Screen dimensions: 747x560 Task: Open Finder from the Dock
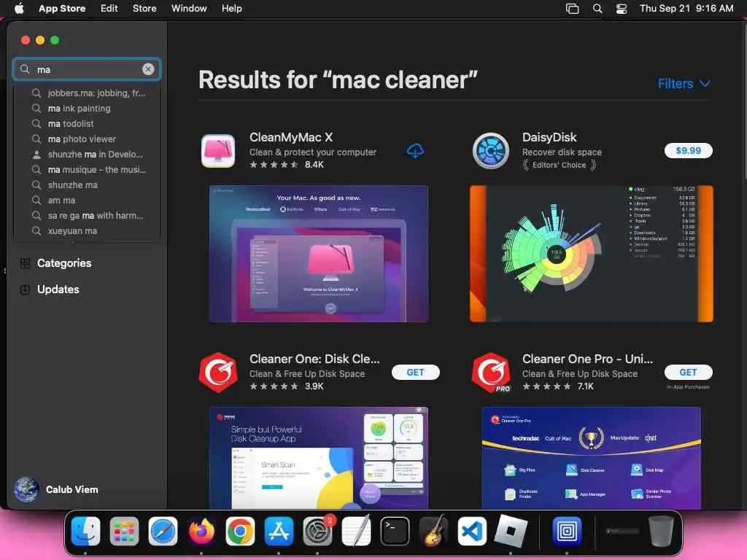(86, 531)
